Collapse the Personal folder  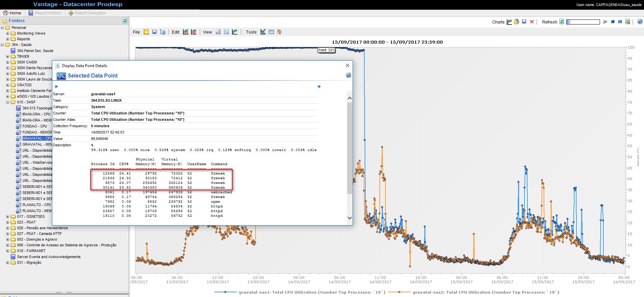(x=2, y=28)
